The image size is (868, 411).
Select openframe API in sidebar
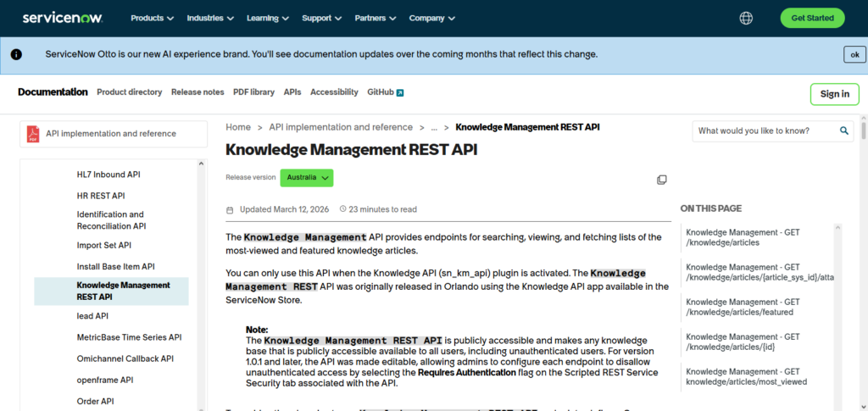[105, 380]
